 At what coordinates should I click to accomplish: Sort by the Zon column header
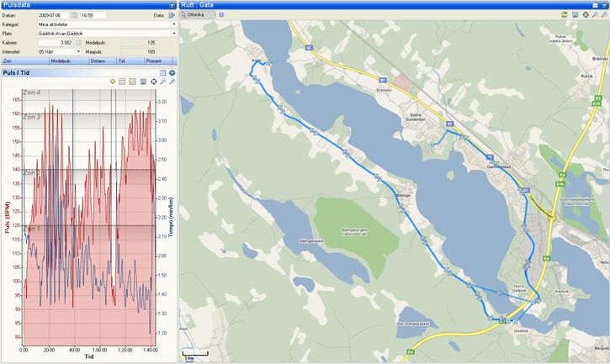tap(26, 61)
